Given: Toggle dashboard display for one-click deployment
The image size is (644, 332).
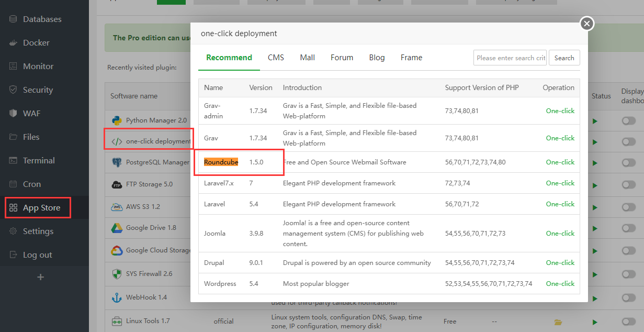Looking at the screenshot, I should 629,142.
